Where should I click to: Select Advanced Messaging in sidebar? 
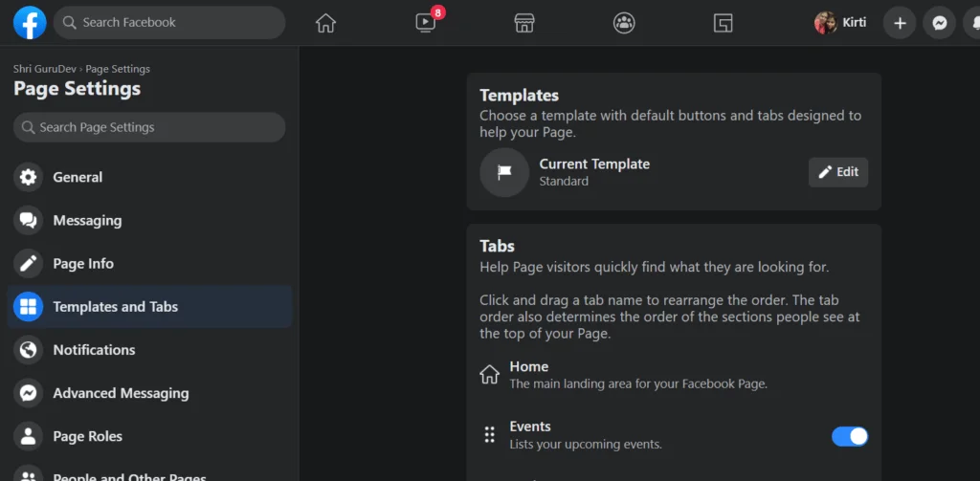[x=121, y=393]
